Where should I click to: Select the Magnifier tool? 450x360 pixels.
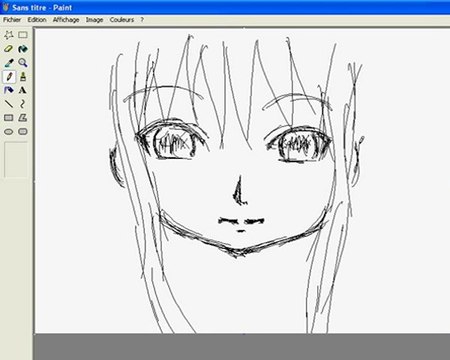[23, 63]
